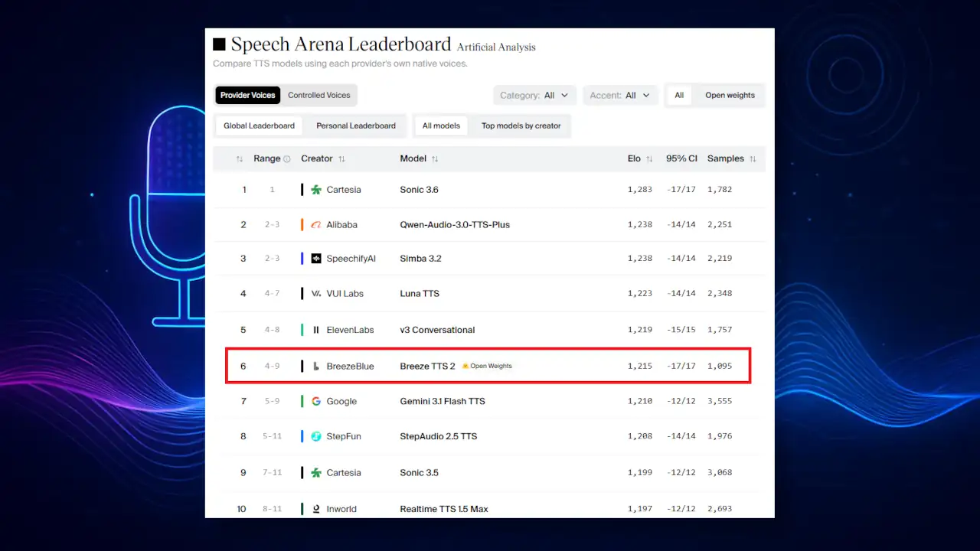
Task: Select the Personal Leaderboard option
Action: (x=356, y=126)
